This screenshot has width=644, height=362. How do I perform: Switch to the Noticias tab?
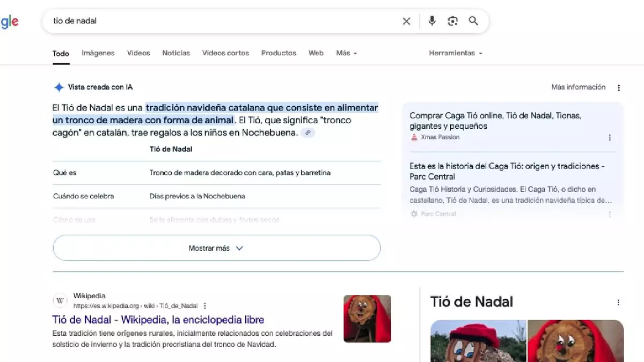click(176, 53)
